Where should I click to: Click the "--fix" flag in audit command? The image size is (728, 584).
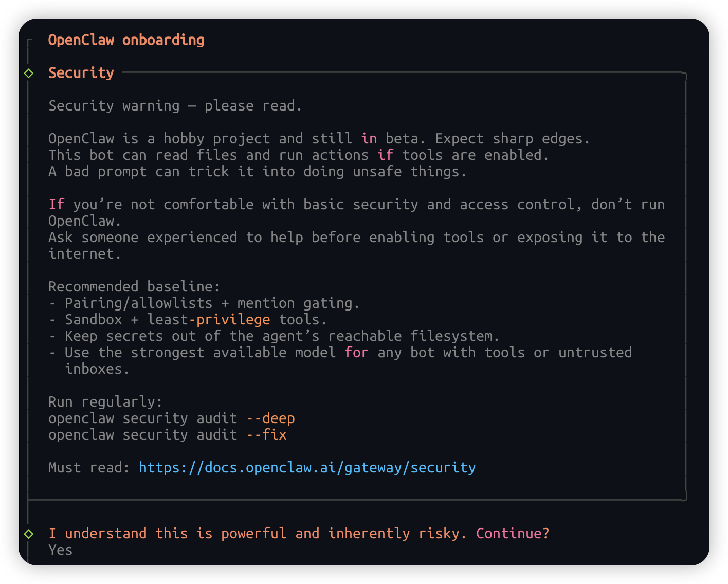tap(266, 434)
